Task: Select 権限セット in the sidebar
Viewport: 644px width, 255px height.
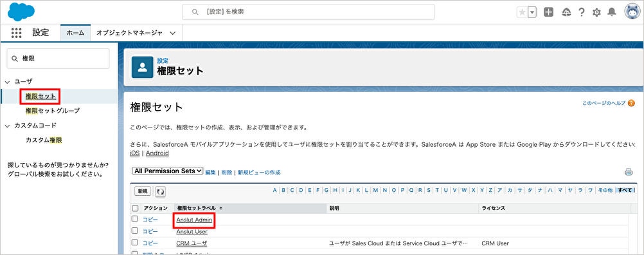Action: (40, 96)
